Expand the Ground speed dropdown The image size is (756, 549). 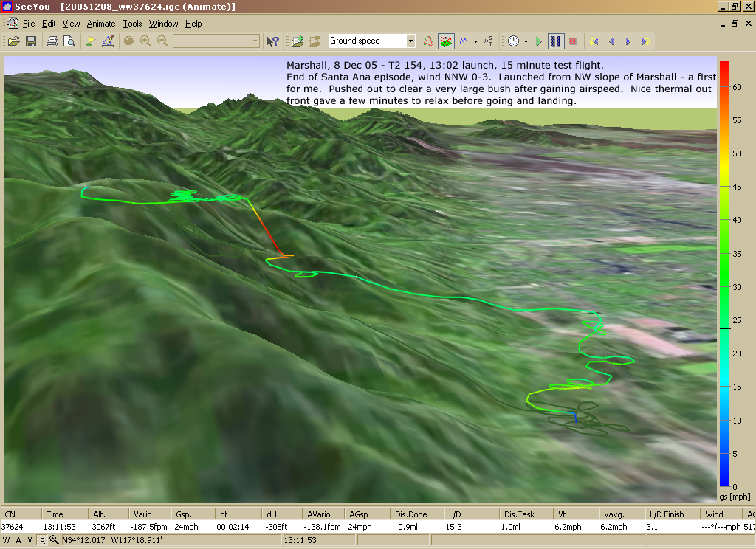[410, 41]
